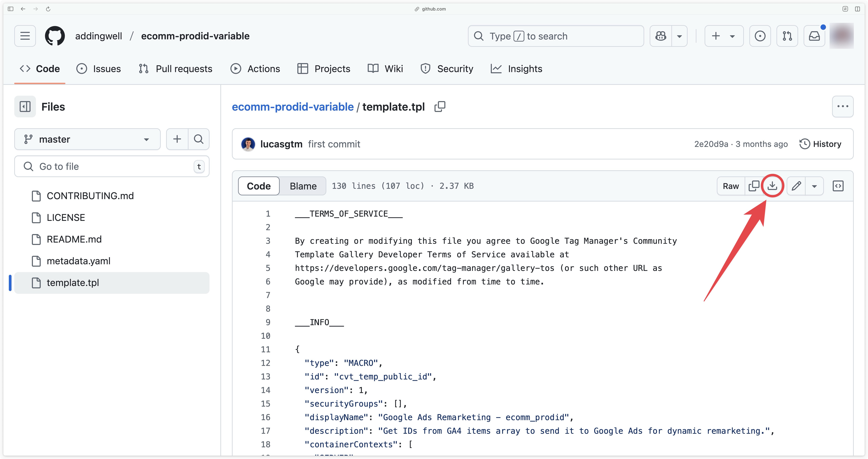
Task: Open the create new plus menu
Action: click(x=724, y=36)
